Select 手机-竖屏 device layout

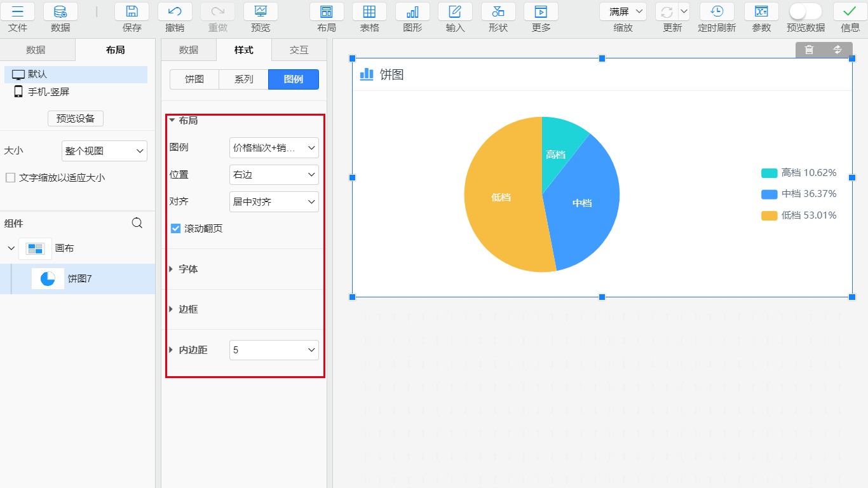click(x=48, y=91)
